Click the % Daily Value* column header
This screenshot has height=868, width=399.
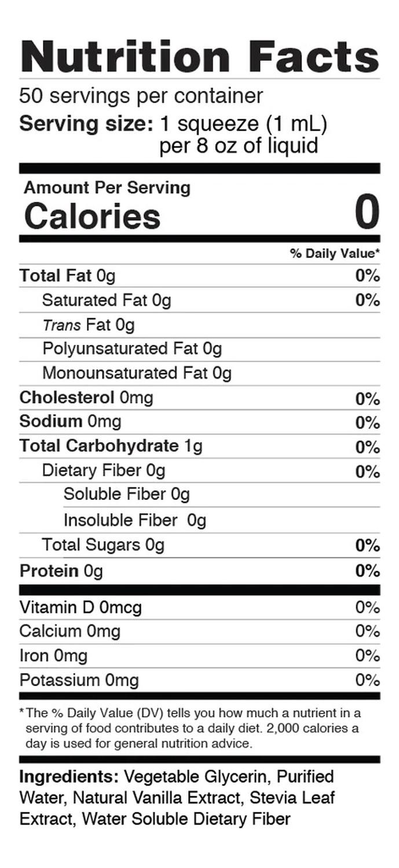335,253
